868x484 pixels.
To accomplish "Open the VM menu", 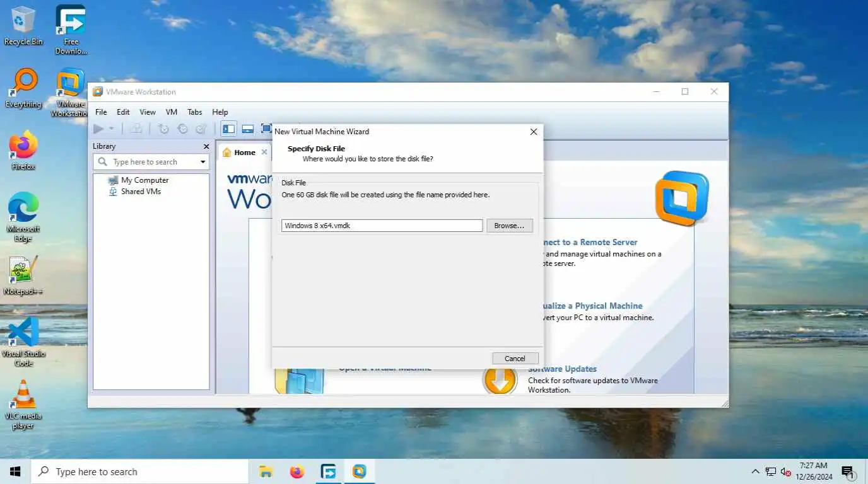I will (x=172, y=112).
